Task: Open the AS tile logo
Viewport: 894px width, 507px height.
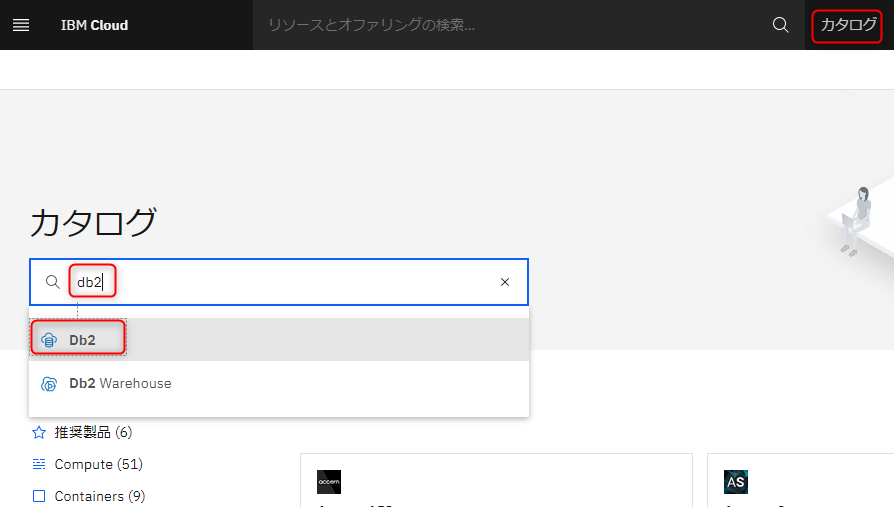Action: 735,482
